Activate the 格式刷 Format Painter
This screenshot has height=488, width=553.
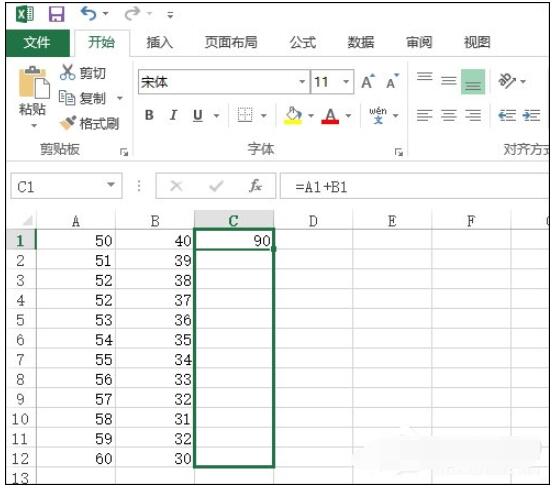[x=90, y=123]
